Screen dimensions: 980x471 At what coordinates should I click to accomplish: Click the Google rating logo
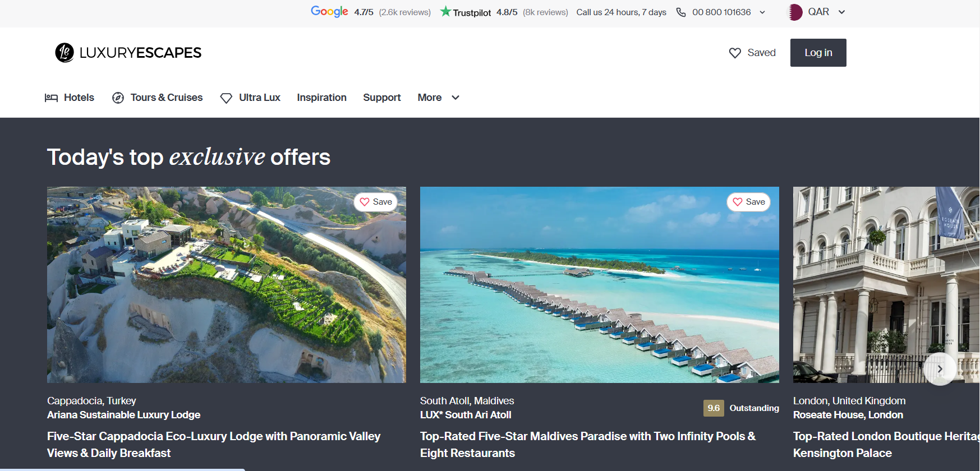(329, 12)
